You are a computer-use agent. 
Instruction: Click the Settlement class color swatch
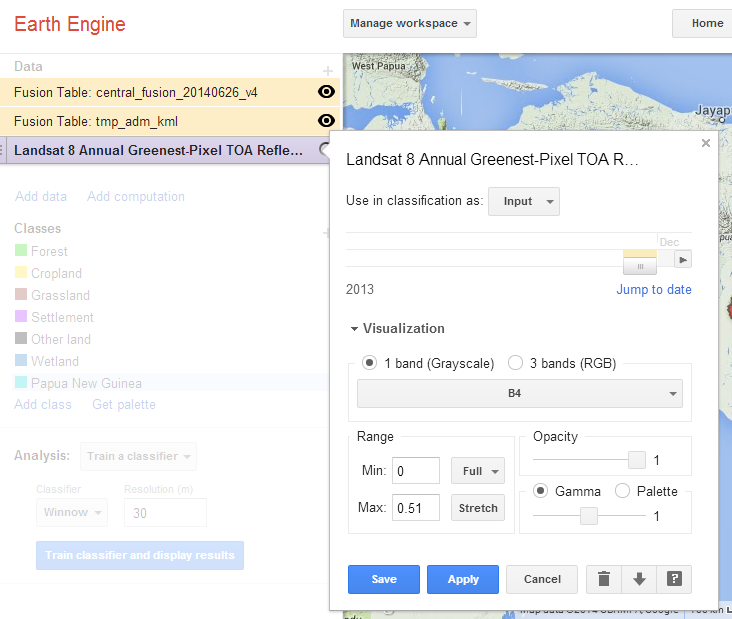click(21, 316)
